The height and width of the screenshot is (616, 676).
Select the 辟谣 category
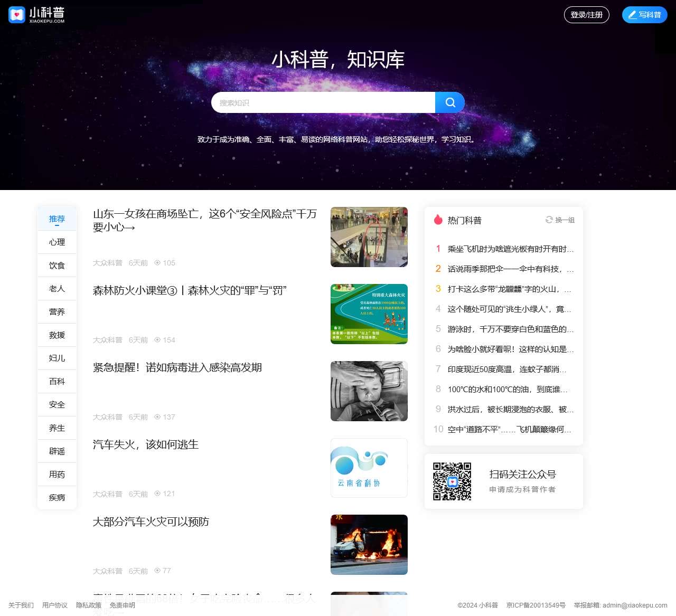click(57, 451)
